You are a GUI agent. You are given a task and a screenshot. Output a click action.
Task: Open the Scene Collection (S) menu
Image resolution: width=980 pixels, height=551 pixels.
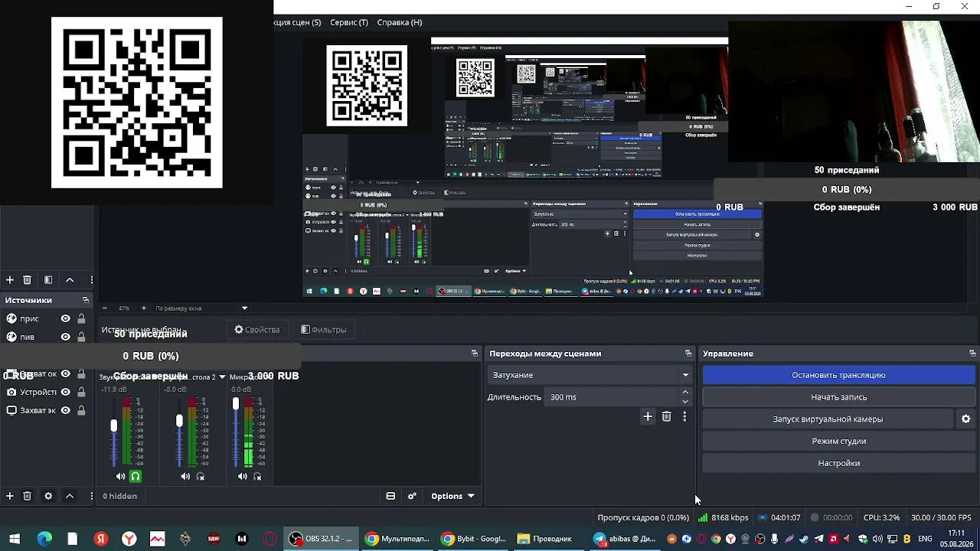coord(297,22)
